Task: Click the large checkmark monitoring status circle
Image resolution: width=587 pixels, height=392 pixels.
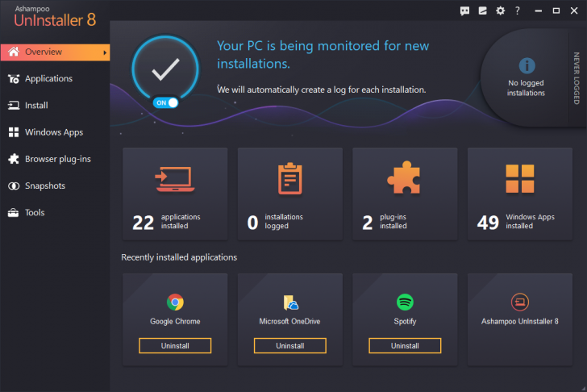Action: pos(165,69)
